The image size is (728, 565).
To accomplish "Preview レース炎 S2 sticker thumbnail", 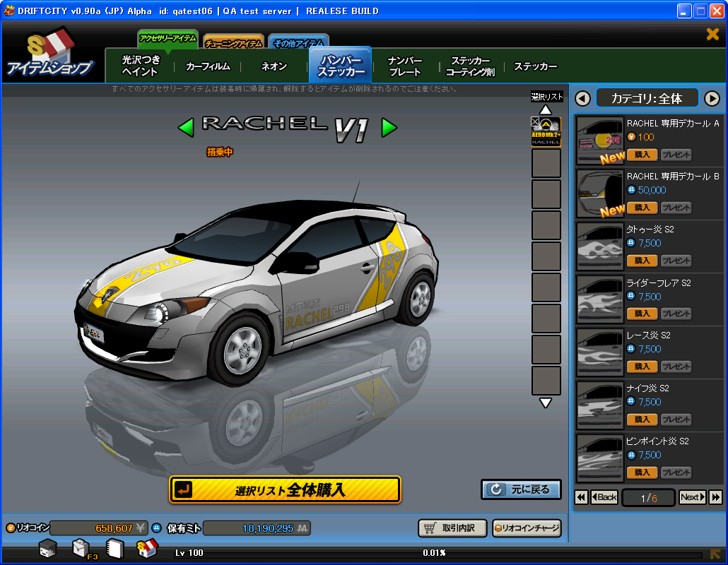I will (x=600, y=352).
